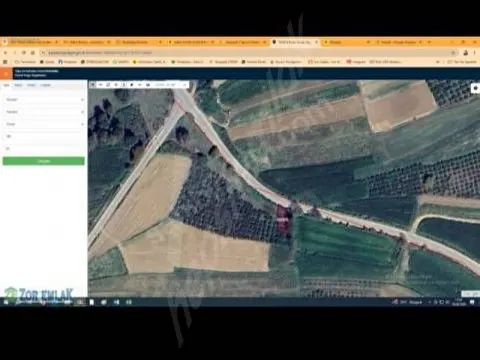Expand the İlçe (district) dropdown
Screen dimensions: 480x360
pos(44,112)
